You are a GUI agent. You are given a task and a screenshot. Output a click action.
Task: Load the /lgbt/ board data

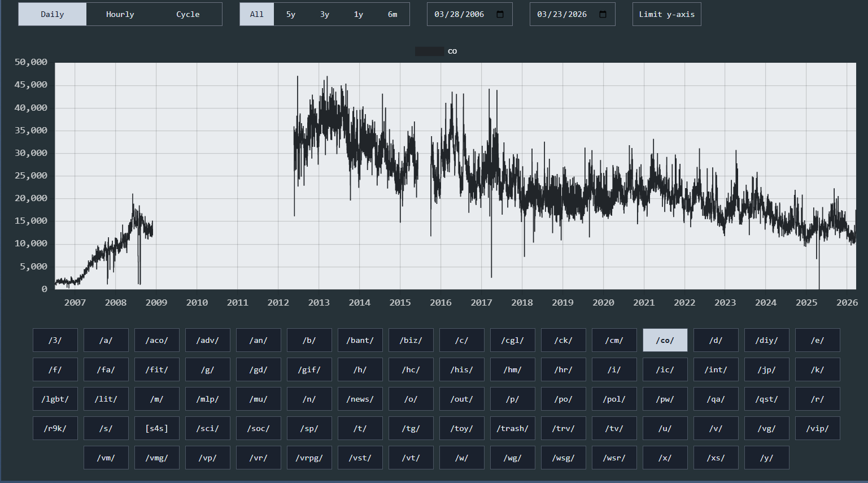click(55, 399)
